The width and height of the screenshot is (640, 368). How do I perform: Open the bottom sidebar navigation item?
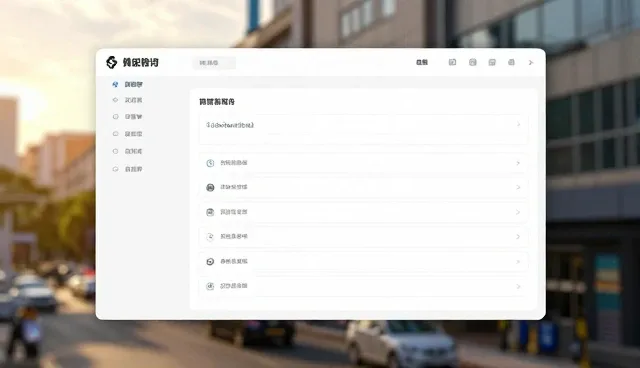point(127,169)
